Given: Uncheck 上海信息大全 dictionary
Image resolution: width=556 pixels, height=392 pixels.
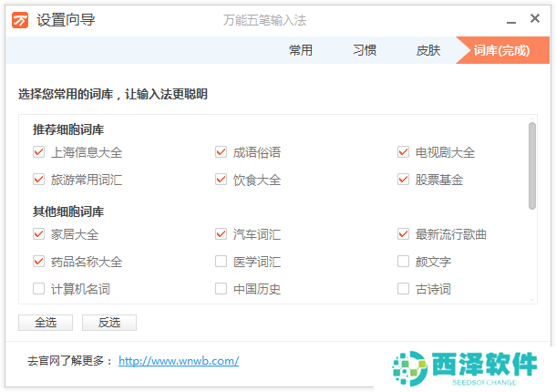Looking at the screenshot, I should 38,152.
